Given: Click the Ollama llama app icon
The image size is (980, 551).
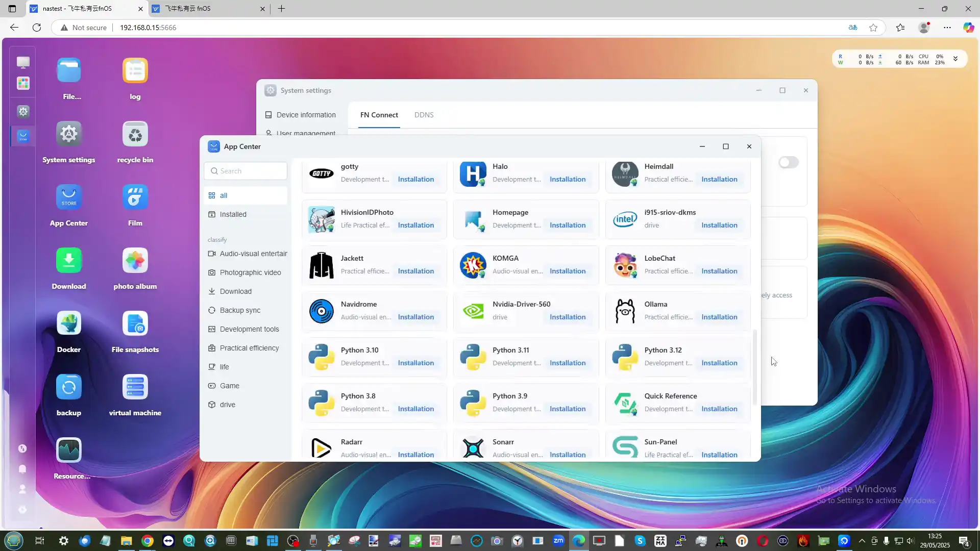Looking at the screenshot, I should [625, 311].
